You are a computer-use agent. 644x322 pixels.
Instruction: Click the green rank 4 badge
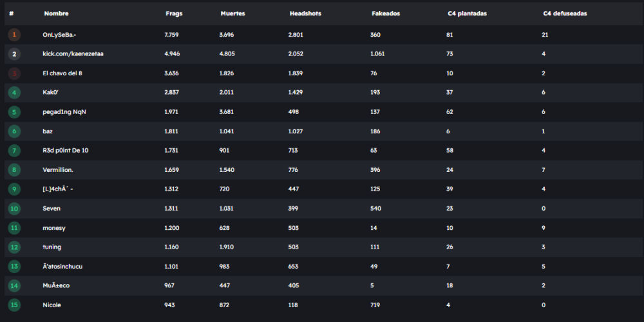click(14, 93)
